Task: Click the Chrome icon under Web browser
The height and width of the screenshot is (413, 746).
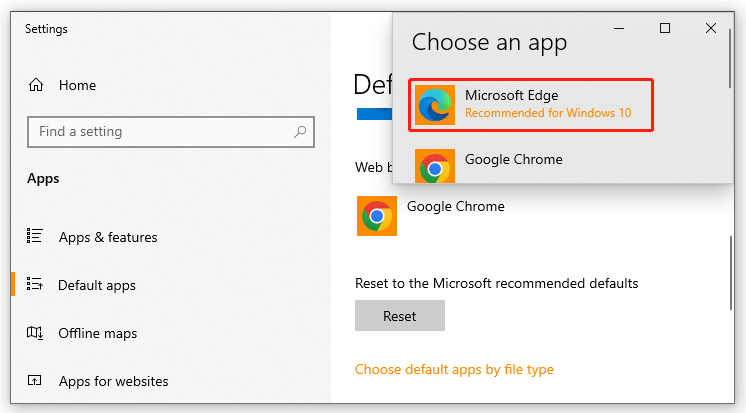Action: (377, 216)
